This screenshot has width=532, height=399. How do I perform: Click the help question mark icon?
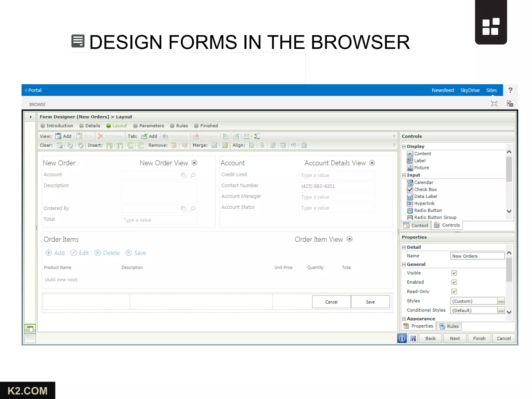[510, 90]
